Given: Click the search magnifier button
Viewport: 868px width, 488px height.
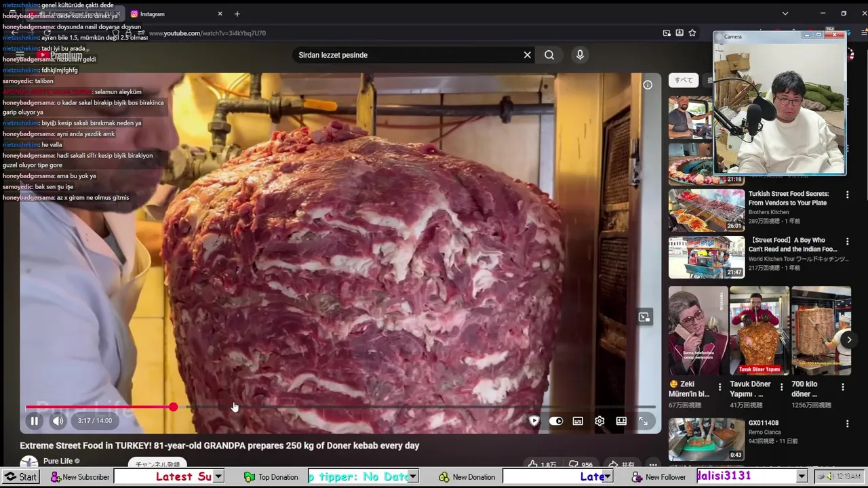Looking at the screenshot, I should (x=549, y=55).
